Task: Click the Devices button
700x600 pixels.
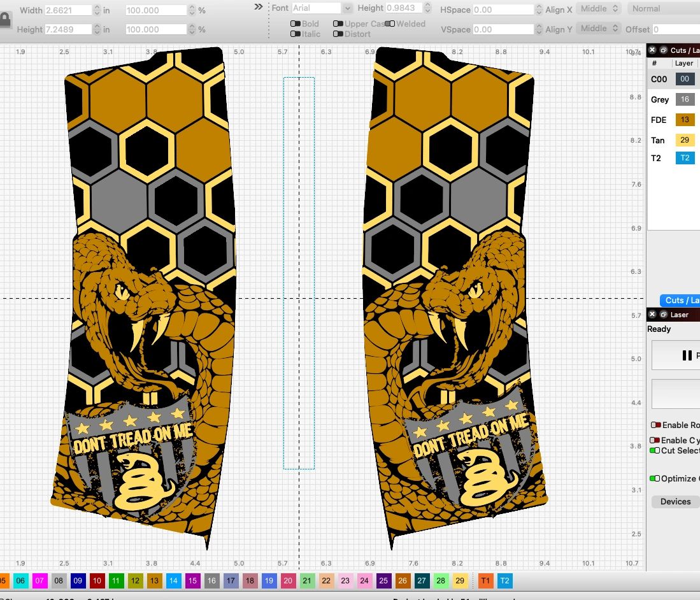Action: click(675, 501)
